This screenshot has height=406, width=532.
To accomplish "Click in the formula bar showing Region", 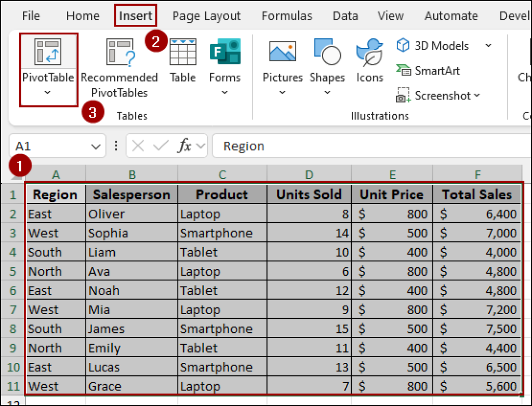I will tap(364, 146).
